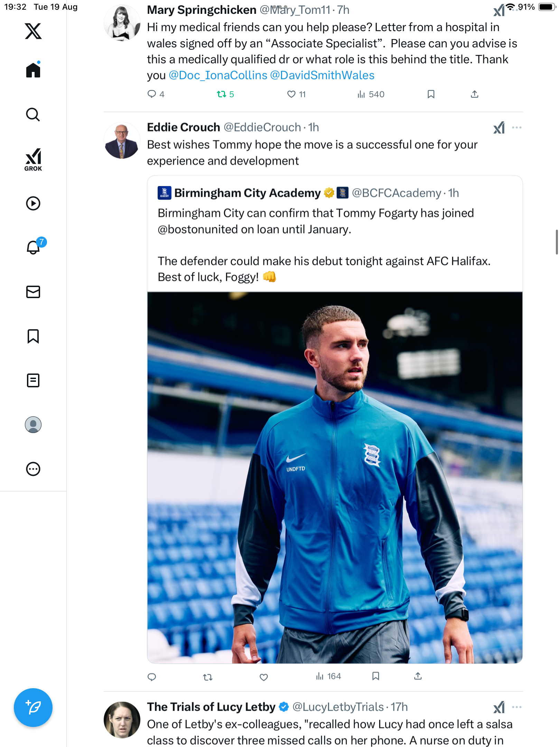Open the search magnifier in sidebar
Image resolution: width=560 pixels, height=747 pixels.
point(33,115)
